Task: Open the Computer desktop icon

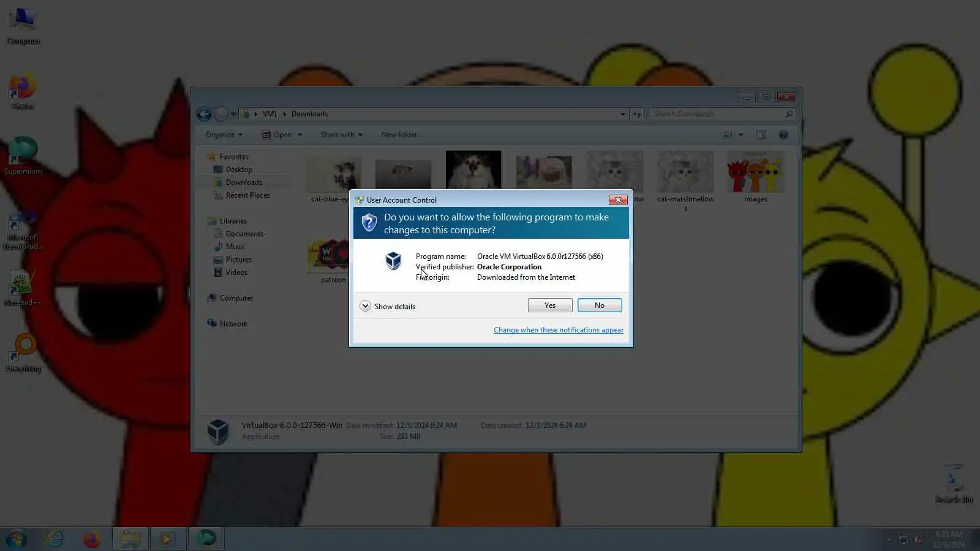Action: [x=23, y=26]
